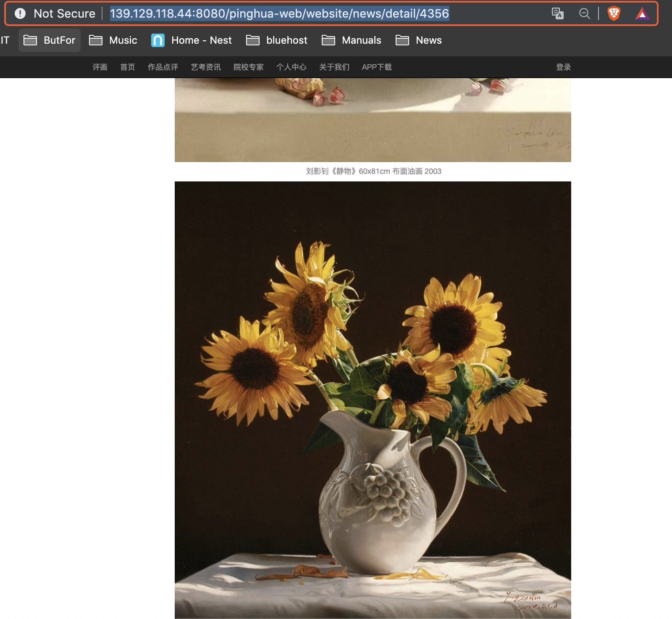The width and height of the screenshot is (672, 619).
Task: Click the 登录 login link
Action: click(x=563, y=67)
